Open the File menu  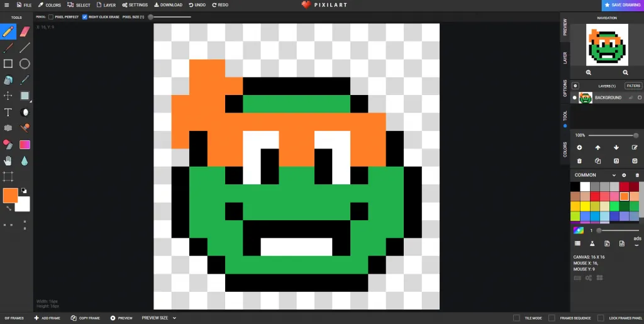click(x=24, y=5)
